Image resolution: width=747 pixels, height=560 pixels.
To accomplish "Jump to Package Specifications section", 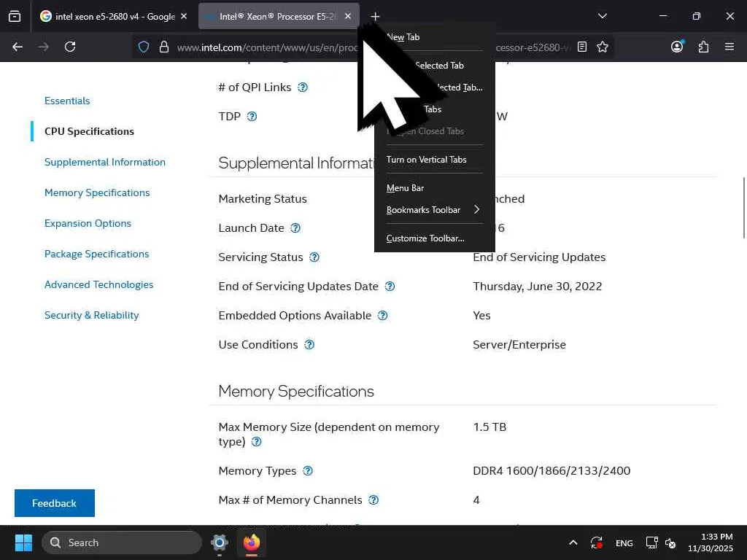I will tap(97, 254).
